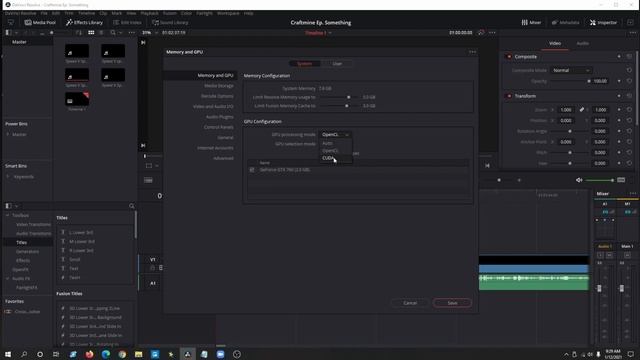This screenshot has width=640, height=360.
Task: Select the Master bin in media pool
Action: 19,42
